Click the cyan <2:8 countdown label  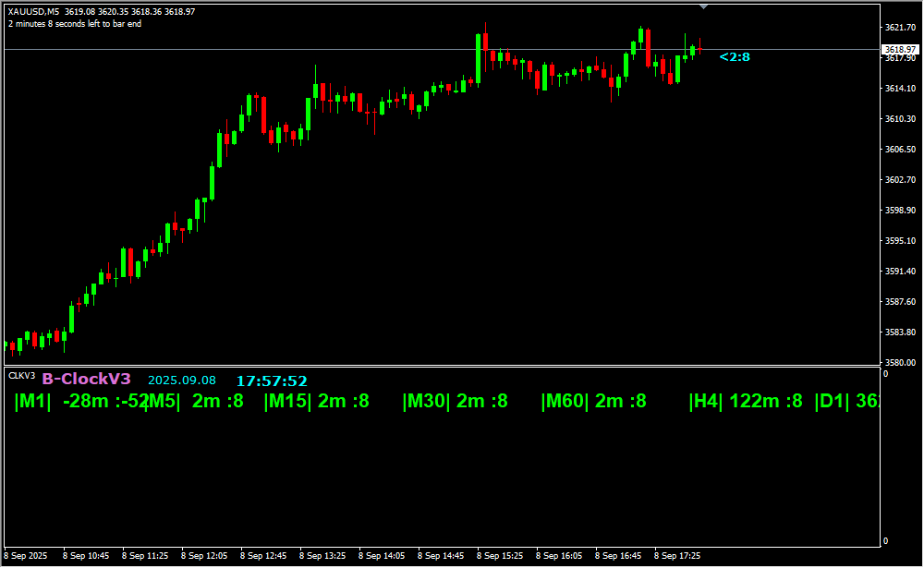735,57
